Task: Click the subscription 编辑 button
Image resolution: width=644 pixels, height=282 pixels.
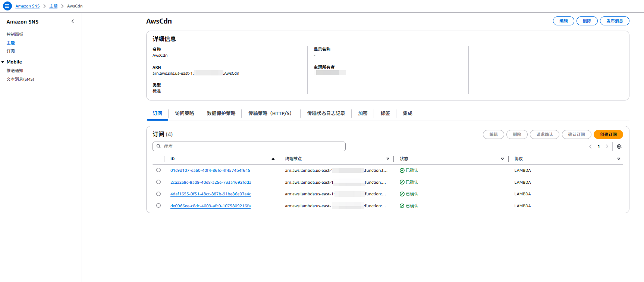Action: [493, 134]
